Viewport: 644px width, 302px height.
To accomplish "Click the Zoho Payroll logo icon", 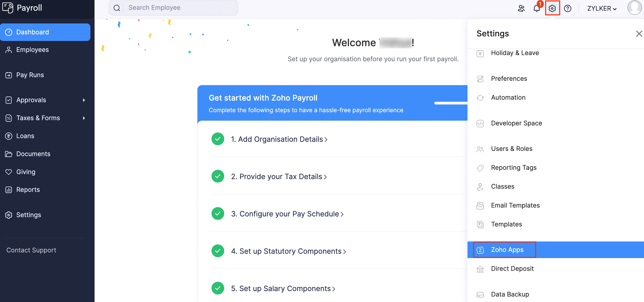I will [7, 8].
